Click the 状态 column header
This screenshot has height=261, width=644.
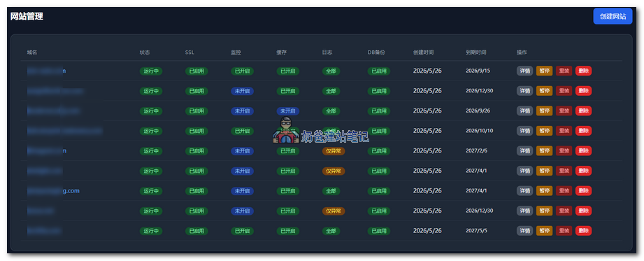click(145, 52)
